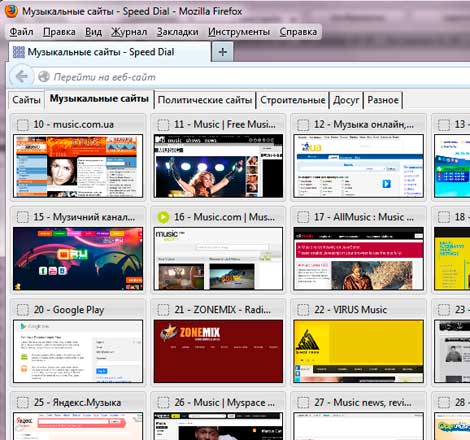Open the music.com.ua dial thumbnail
Viewport: 470px width, 440px height.
tap(78, 166)
